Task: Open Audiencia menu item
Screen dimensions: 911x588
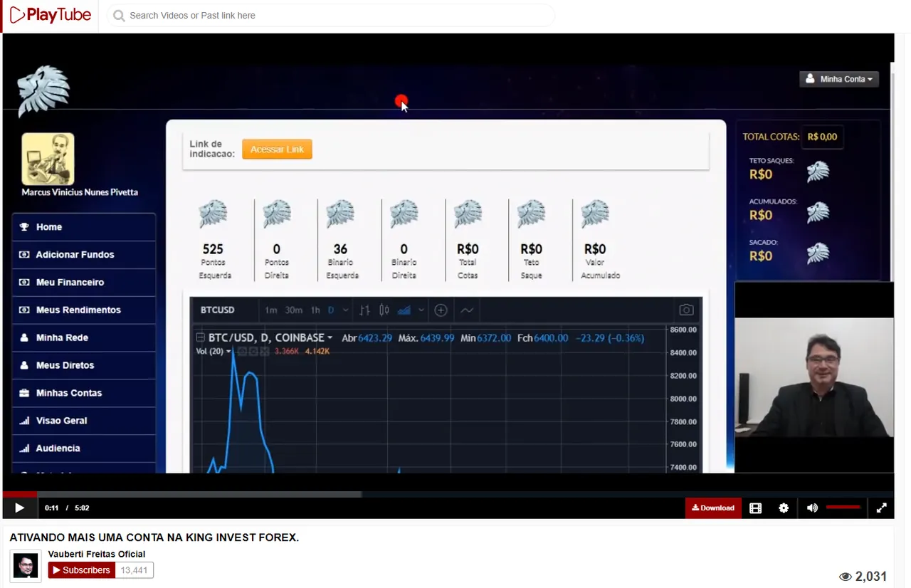Action: click(x=84, y=449)
